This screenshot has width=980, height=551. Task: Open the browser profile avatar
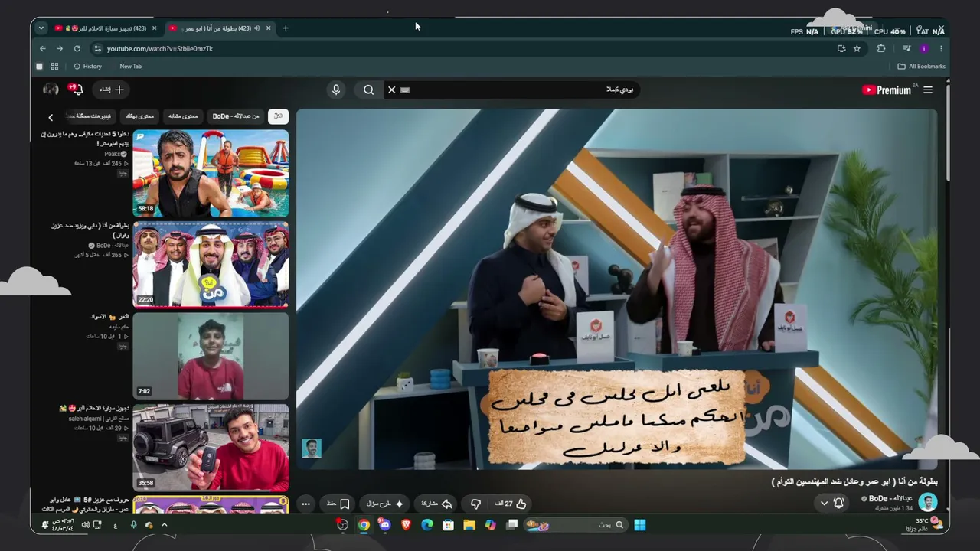tap(924, 48)
